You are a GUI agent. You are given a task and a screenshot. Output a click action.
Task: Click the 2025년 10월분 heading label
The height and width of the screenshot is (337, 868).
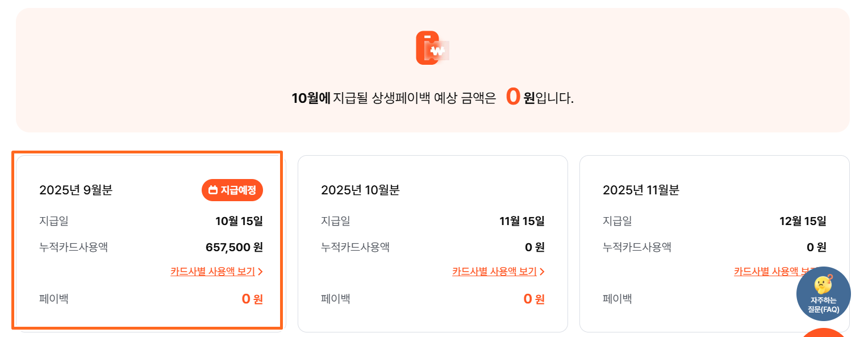(360, 190)
